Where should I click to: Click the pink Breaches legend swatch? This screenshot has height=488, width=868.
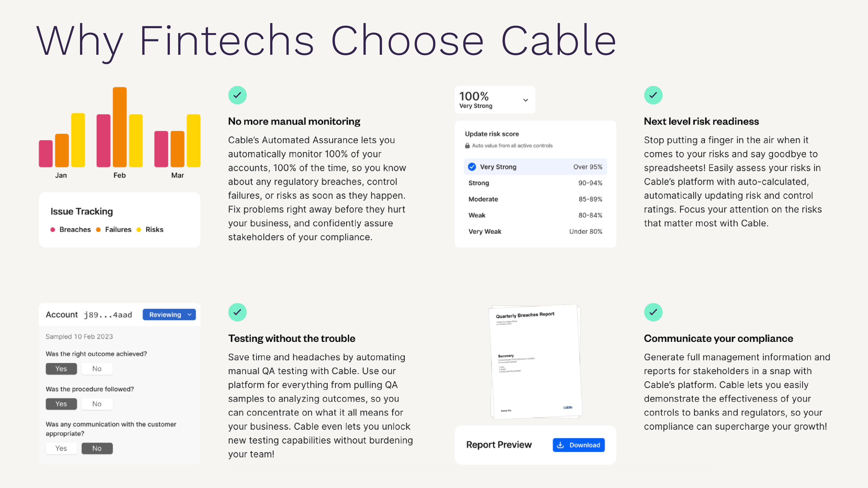[x=53, y=229]
